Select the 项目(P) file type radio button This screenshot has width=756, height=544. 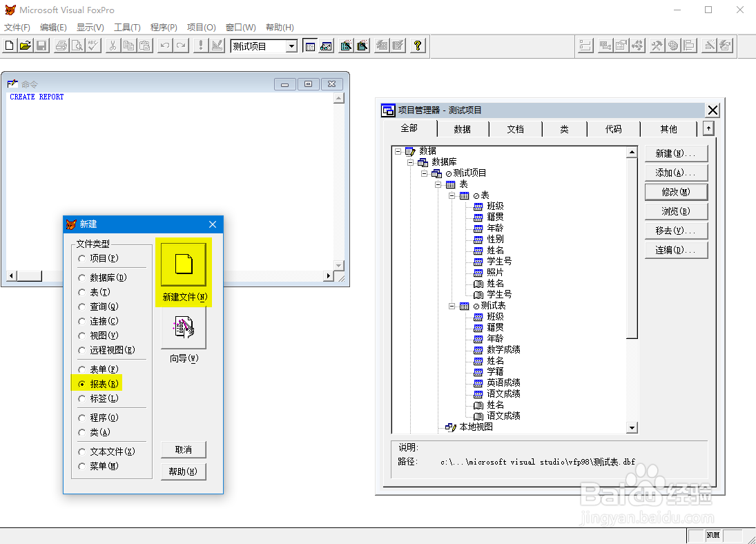click(x=81, y=258)
